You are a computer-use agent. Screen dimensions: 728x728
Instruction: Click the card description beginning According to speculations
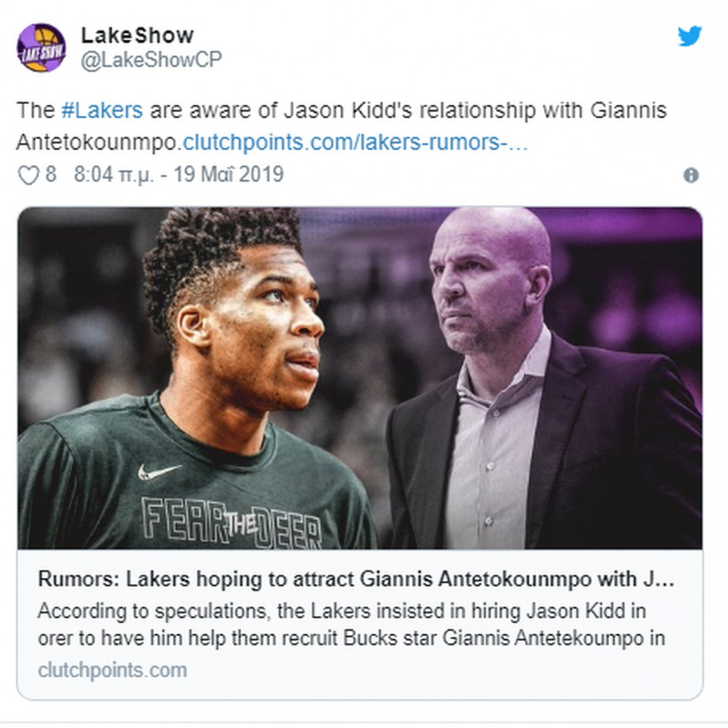352,624
